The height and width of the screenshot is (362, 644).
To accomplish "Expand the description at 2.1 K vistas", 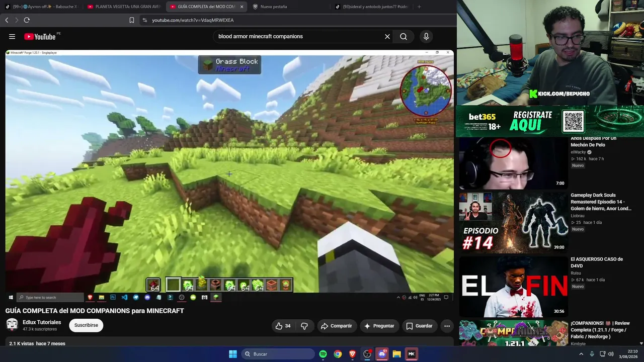I will tap(37, 343).
